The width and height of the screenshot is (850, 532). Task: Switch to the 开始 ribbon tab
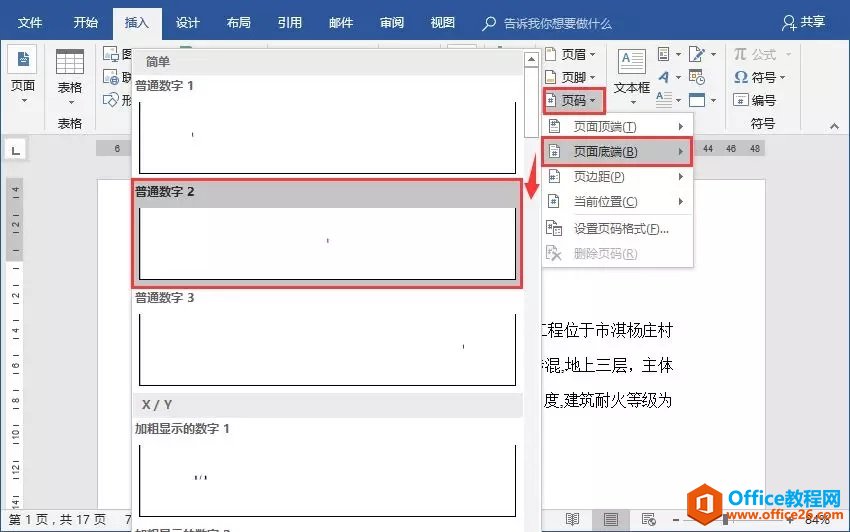coord(86,23)
